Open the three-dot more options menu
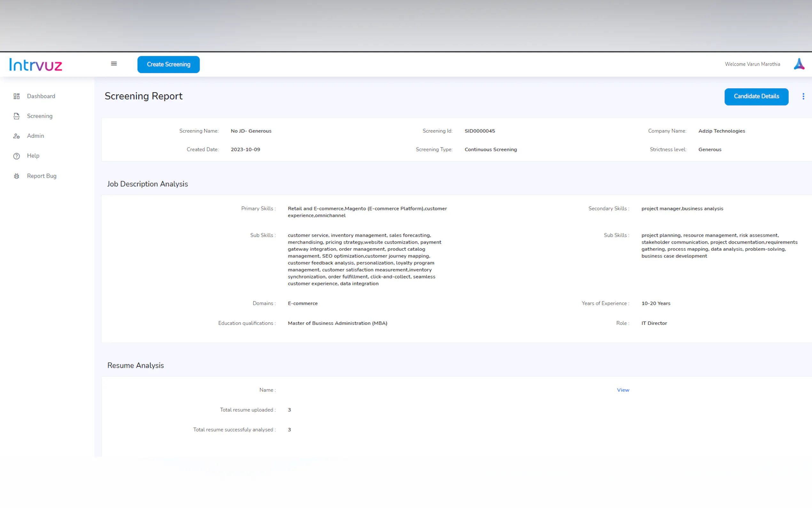The width and height of the screenshot is (812, 508). pos(803,97)
